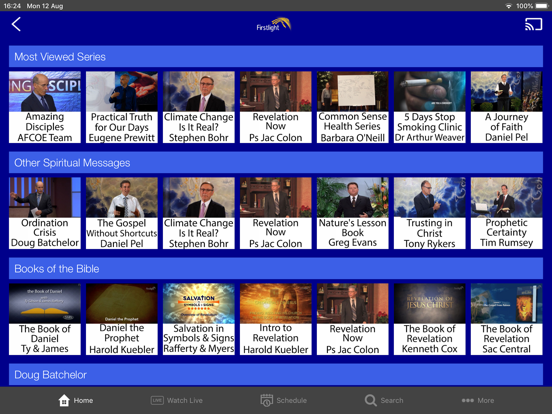Tap the back arrow icon

[16, 24]
